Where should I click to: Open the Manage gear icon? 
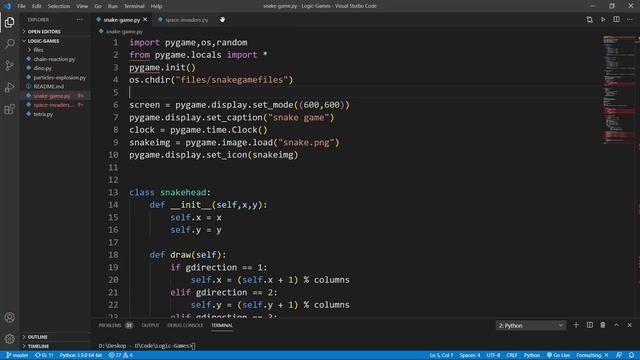tap(9, 339)
